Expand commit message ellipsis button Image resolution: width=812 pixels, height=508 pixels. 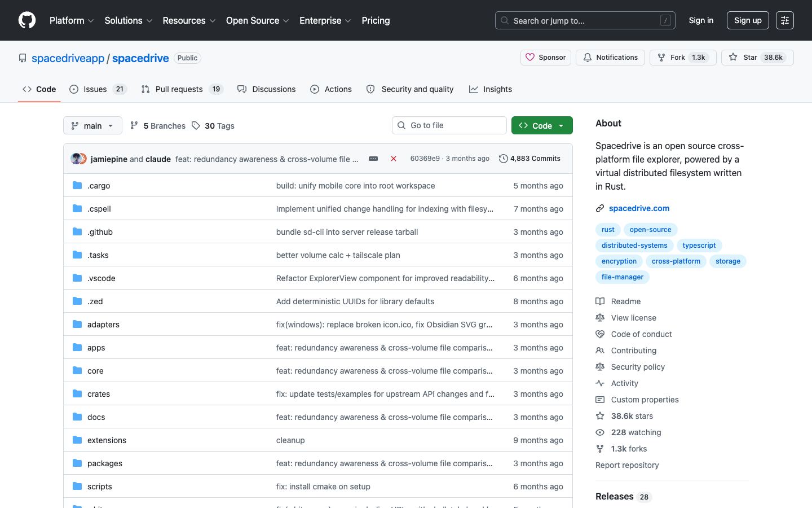[x=373, y=159]
